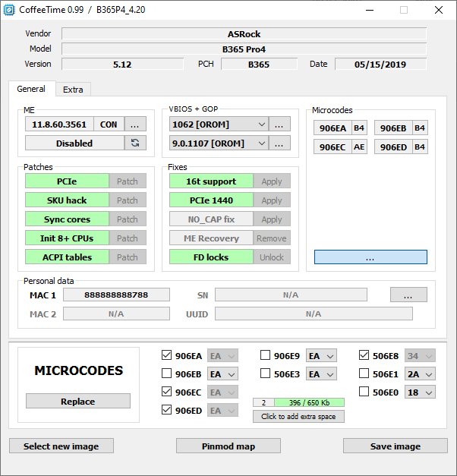Click the Select new image button
The height and width of the screenshot is (476, 457).
61,446
